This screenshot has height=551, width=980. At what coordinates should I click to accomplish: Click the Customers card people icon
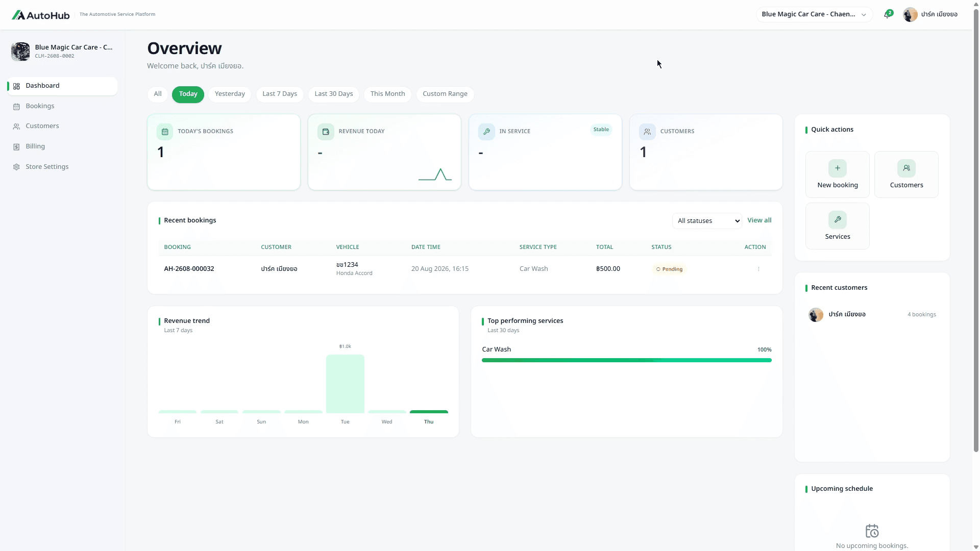point(647,132)
